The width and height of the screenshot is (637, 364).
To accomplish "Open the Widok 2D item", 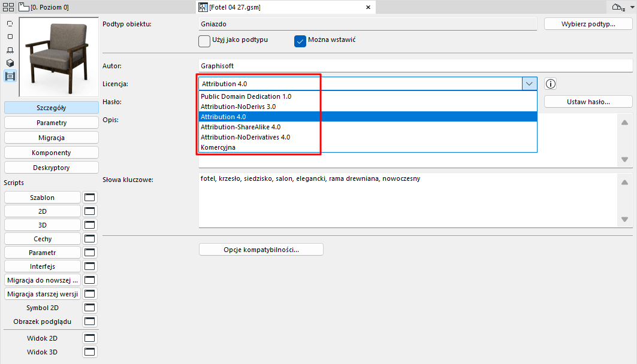I will [x=43, y=338].
